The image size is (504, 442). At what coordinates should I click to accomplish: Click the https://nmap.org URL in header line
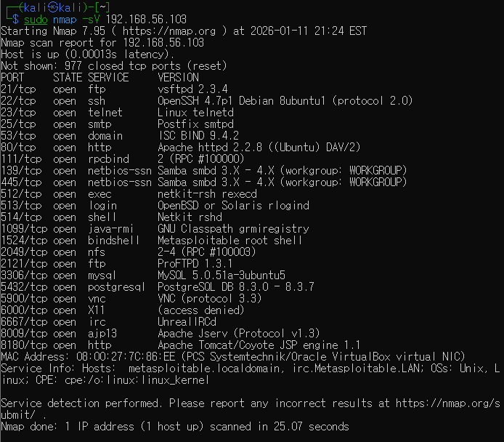(169, 31)
